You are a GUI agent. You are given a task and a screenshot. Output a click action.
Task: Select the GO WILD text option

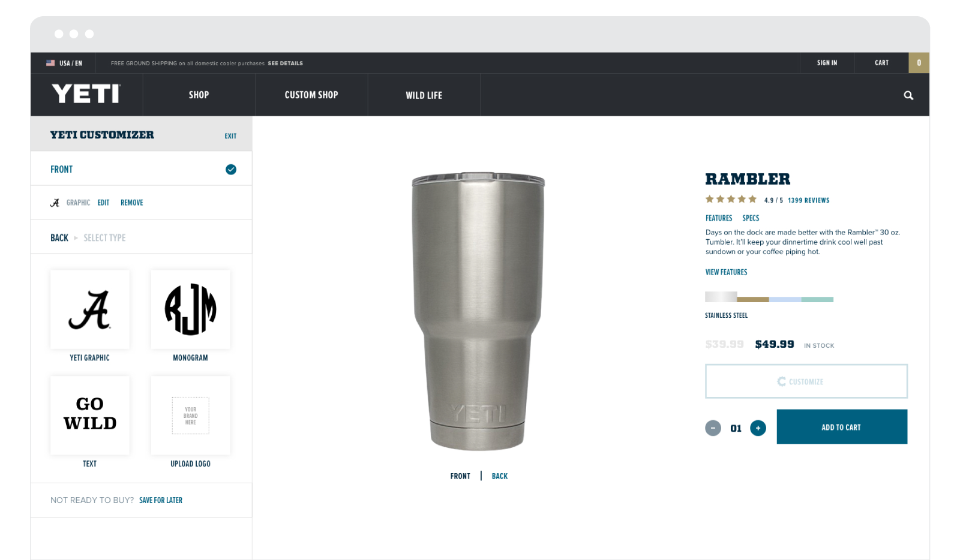click(90, 415)
